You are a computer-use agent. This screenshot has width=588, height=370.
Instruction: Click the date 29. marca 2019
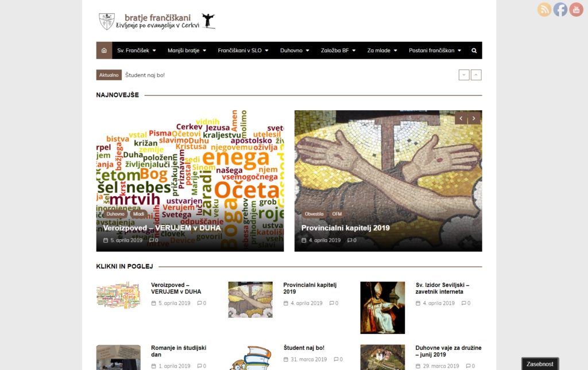(x=441, y=366)
